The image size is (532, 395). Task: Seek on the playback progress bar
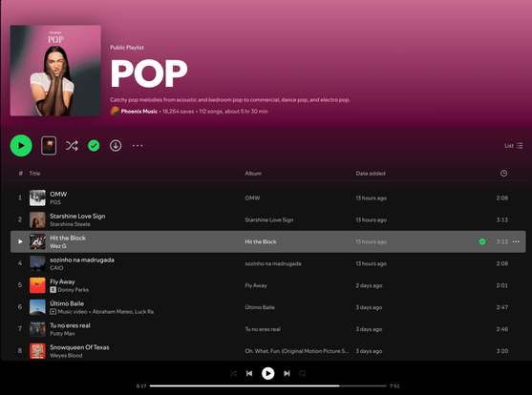(268, 385)
